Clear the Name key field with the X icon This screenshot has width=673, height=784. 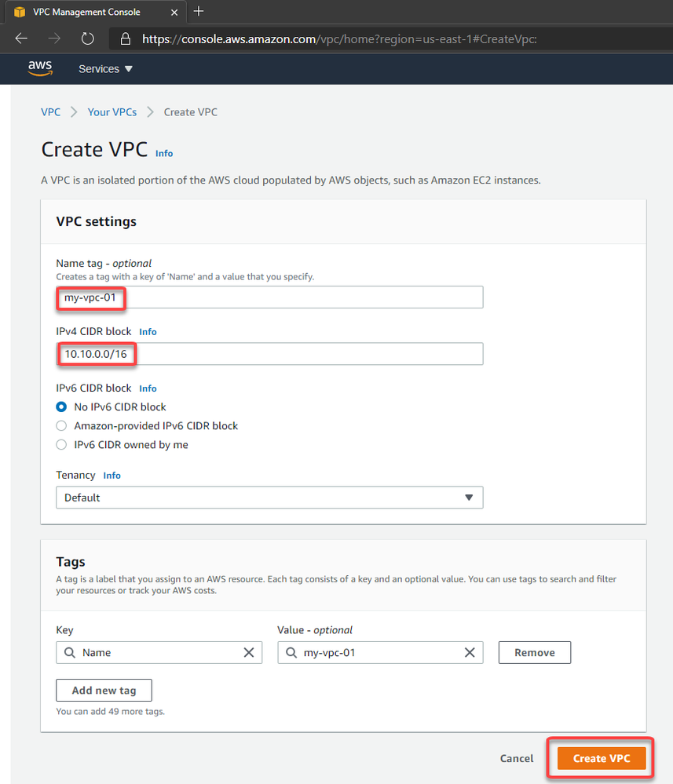pos(249,652)
